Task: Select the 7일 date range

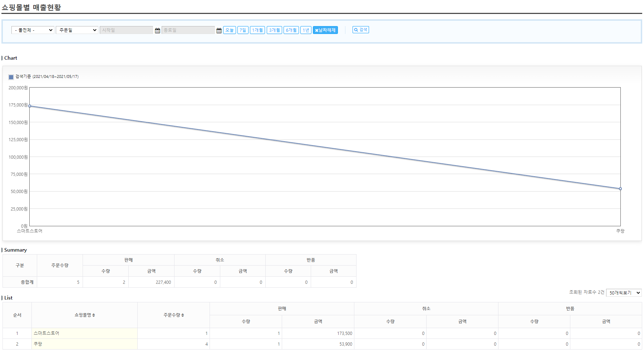Action: click(243, 30)
